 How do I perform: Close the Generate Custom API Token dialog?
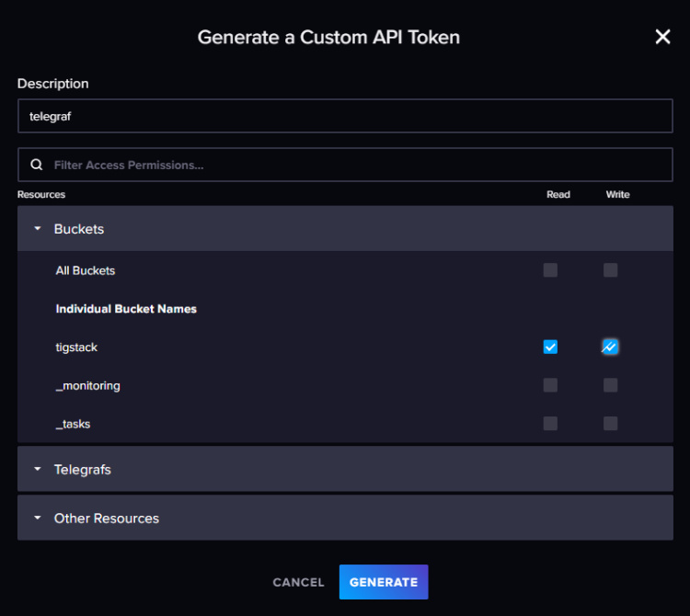662,37
